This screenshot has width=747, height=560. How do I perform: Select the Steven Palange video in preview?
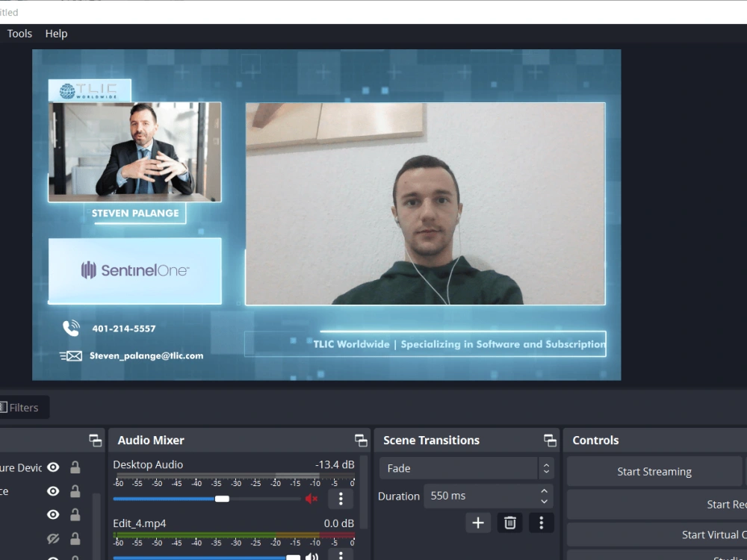(x=134, y=152)
